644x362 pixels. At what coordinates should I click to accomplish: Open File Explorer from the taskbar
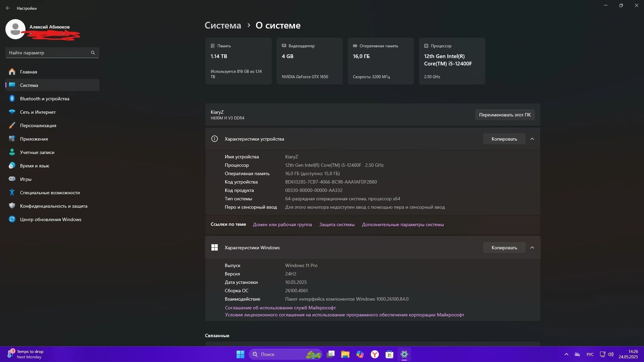click(345, 354)
